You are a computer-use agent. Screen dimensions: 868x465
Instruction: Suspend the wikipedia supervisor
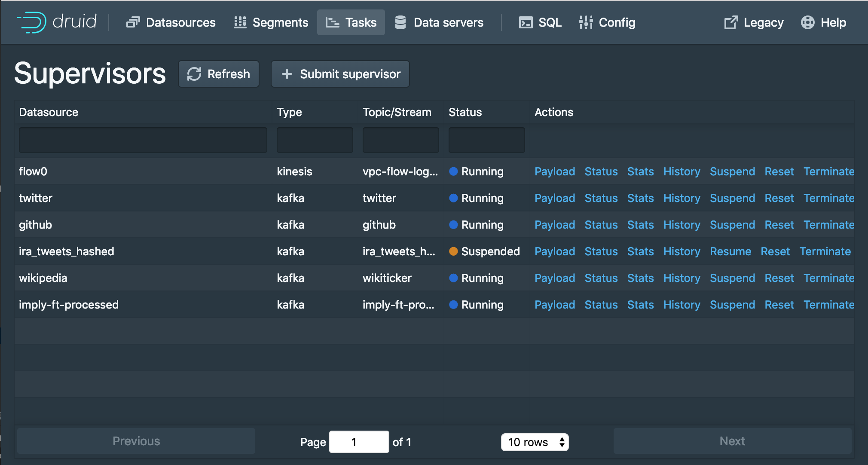[x=732, y=278]
